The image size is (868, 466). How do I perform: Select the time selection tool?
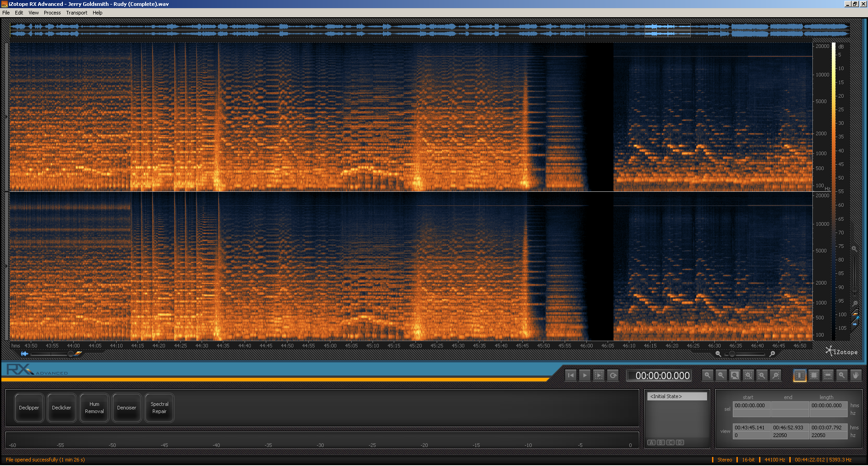point(800,376)
